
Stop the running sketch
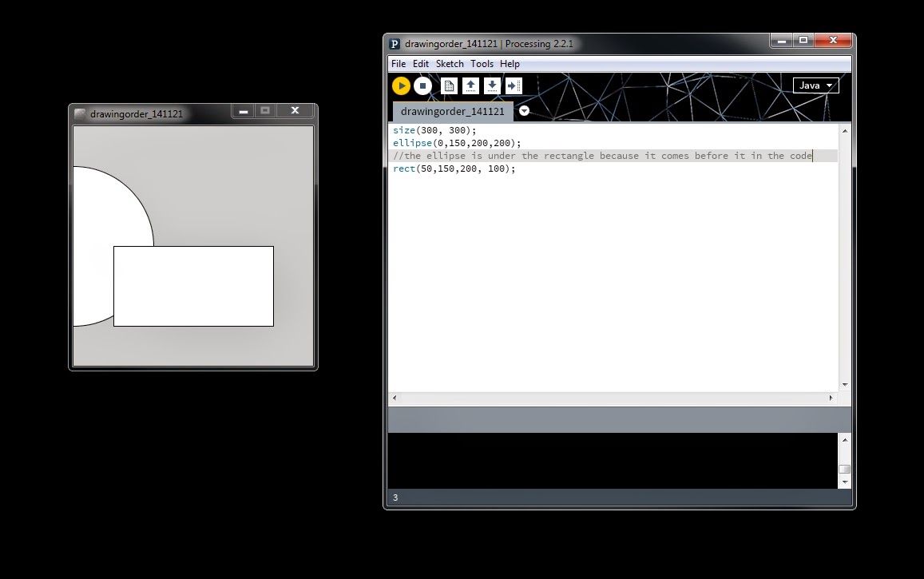coord(422,86)
